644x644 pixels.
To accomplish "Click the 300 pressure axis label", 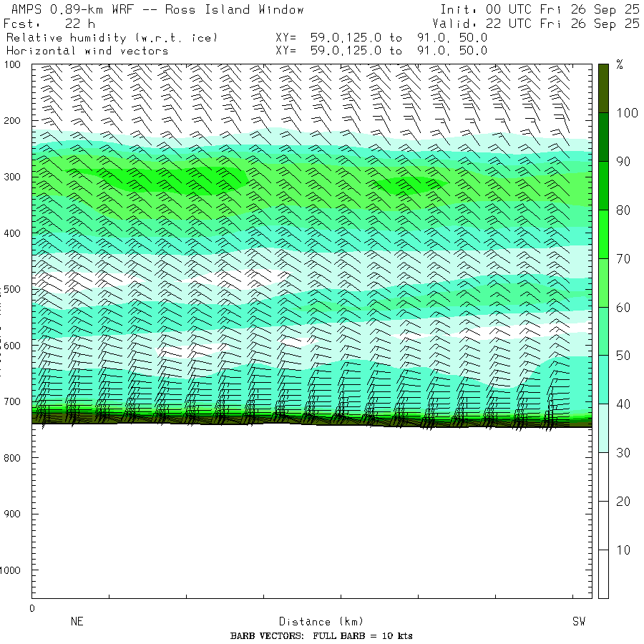I will tap(12, 177).
